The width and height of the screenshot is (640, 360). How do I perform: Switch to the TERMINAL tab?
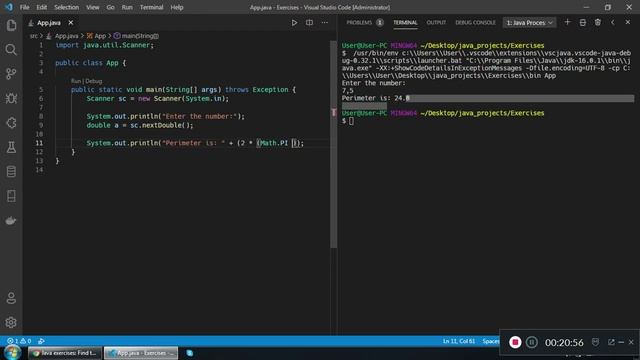tap(405, 23)
